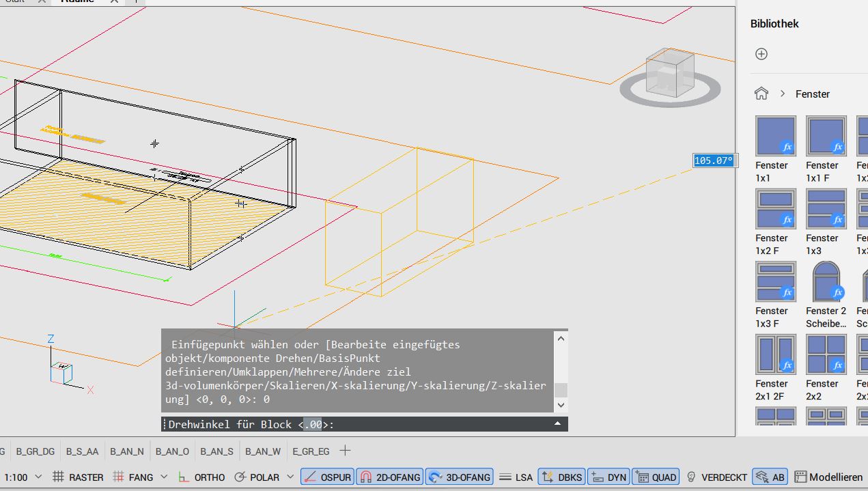
Task: Select the Fenster 1x3 component
Action: click(826, 209)
